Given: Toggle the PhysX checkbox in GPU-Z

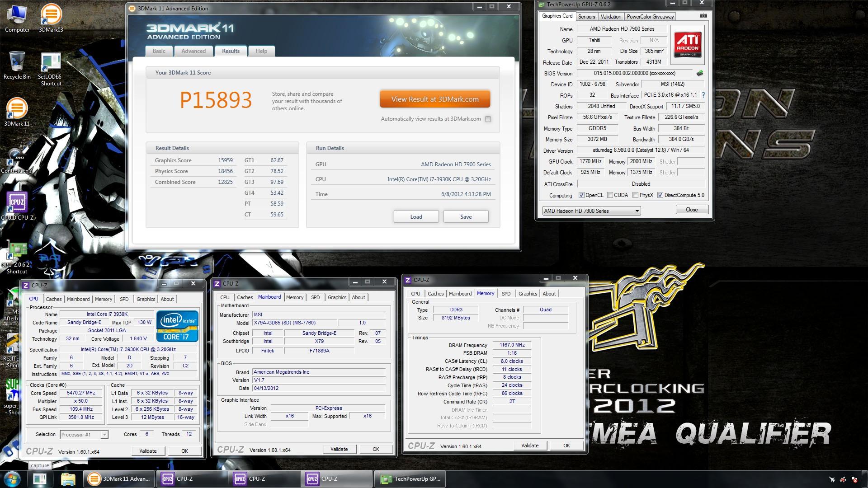Looking at the screenshot, I should click(635, 195).
